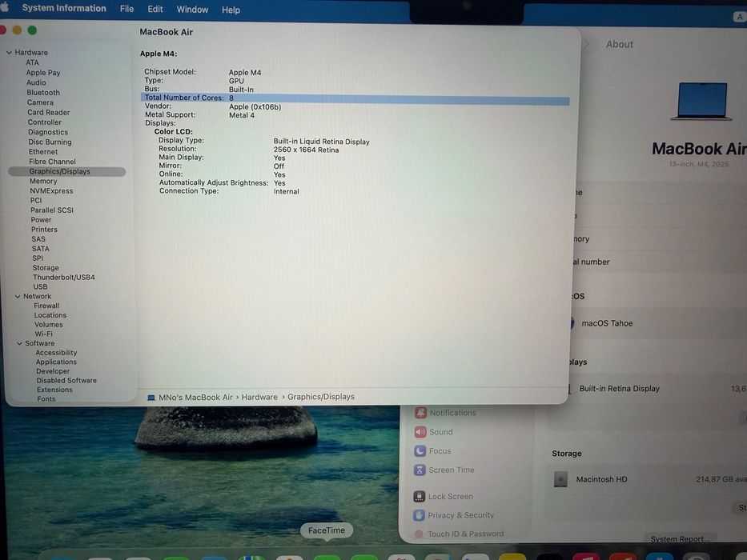Select Ethernet in the sidebar
Viewport: 747px width, 560px height.
pyautogui.click(x=43, y=151)
